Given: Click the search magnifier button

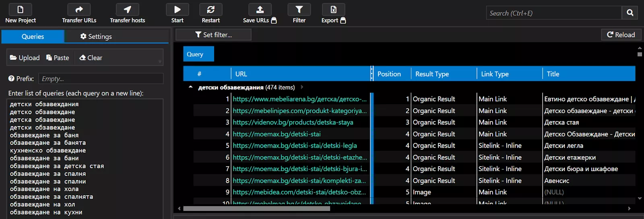Looking at the screenshot, I should pyautogui.click(x=630, y=13).
